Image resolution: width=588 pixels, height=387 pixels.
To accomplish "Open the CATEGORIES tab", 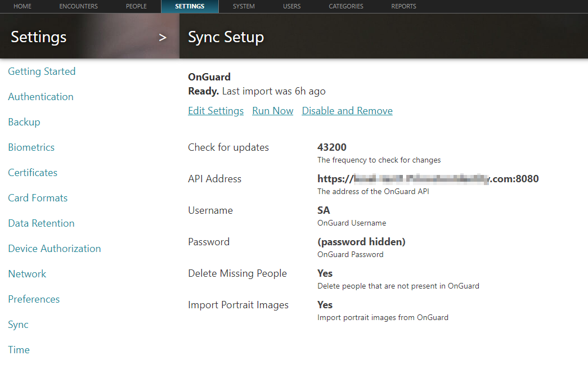I will pyautogui.click(x=346, y=6).
